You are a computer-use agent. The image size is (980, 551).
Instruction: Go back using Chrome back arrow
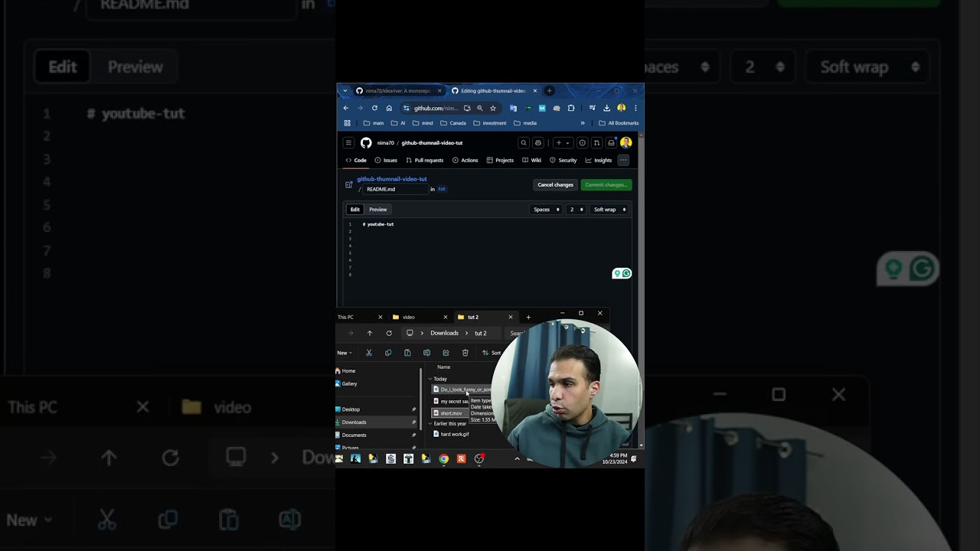pos(346,108)
